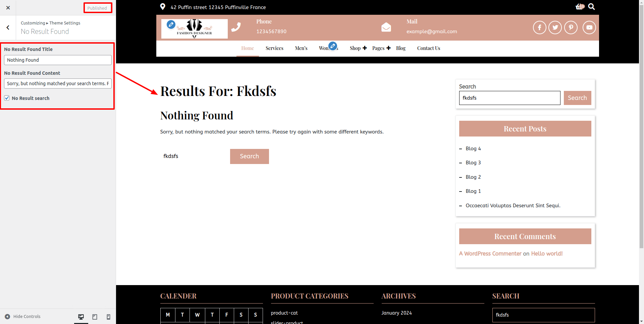Click the sidebar Search button
The height and width of the screenshot is (324, 644).
[577, 98]
